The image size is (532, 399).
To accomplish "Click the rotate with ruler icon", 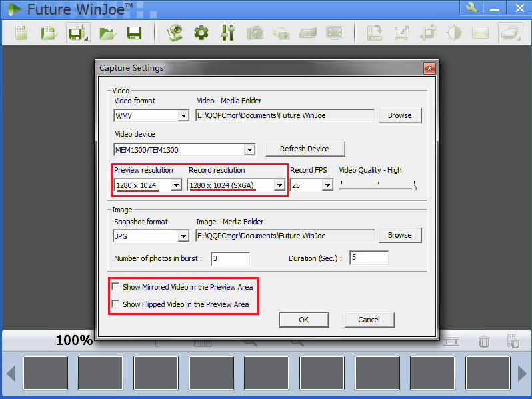I will [x=375, y=33].
